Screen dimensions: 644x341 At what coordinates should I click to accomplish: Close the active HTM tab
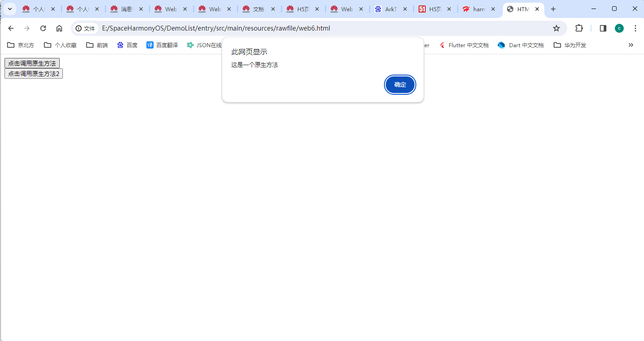[x=537, y=9]
